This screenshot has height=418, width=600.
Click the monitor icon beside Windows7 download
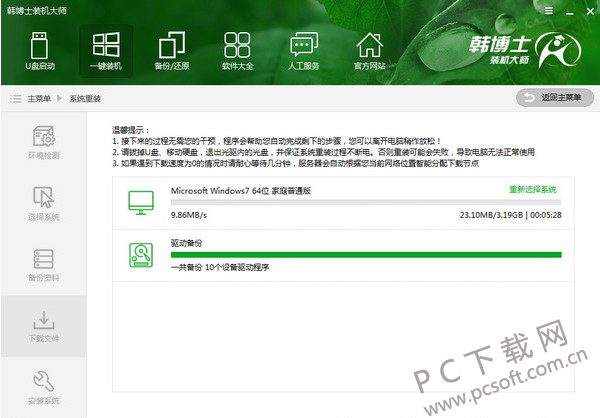[x=141, y=202]
